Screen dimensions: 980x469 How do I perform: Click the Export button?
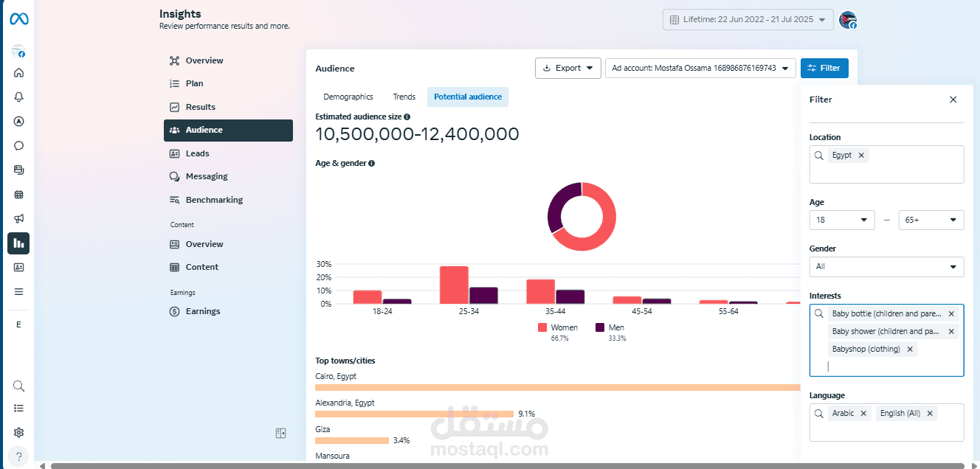pos(568,68)
